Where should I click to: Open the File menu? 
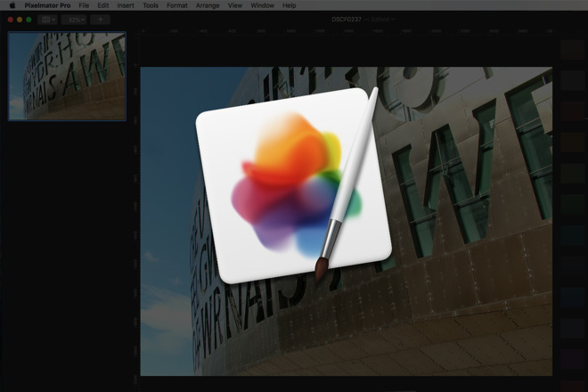[84, 5]
